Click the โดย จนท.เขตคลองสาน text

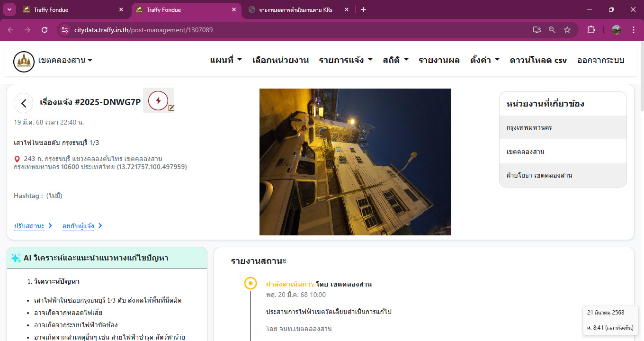pyautogui.click(x=299, y=329)
